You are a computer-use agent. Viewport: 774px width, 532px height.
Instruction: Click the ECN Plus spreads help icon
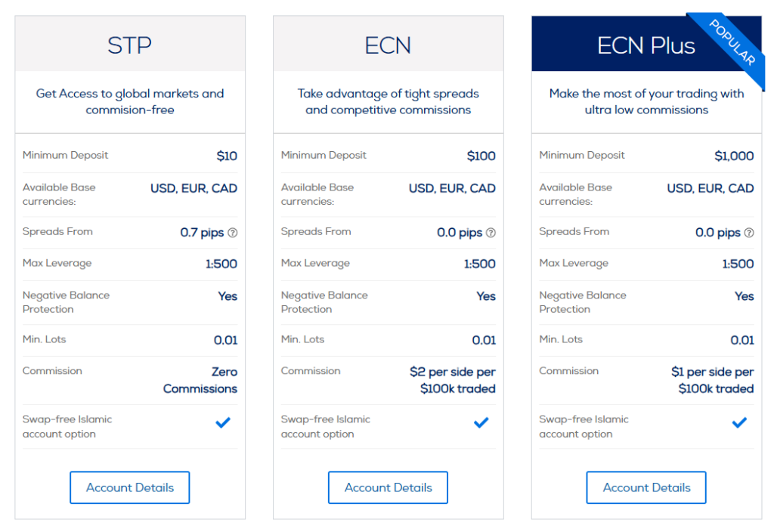[749, 233]
